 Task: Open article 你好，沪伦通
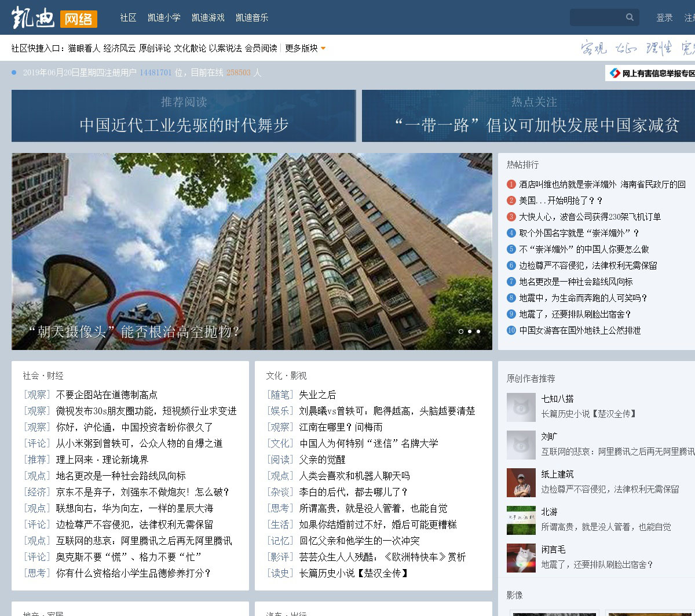click(134, 427)
